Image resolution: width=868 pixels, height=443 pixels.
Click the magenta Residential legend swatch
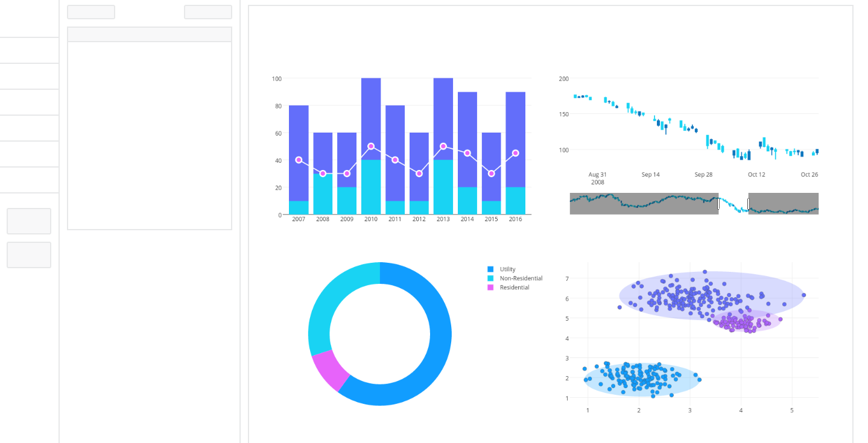491,287
